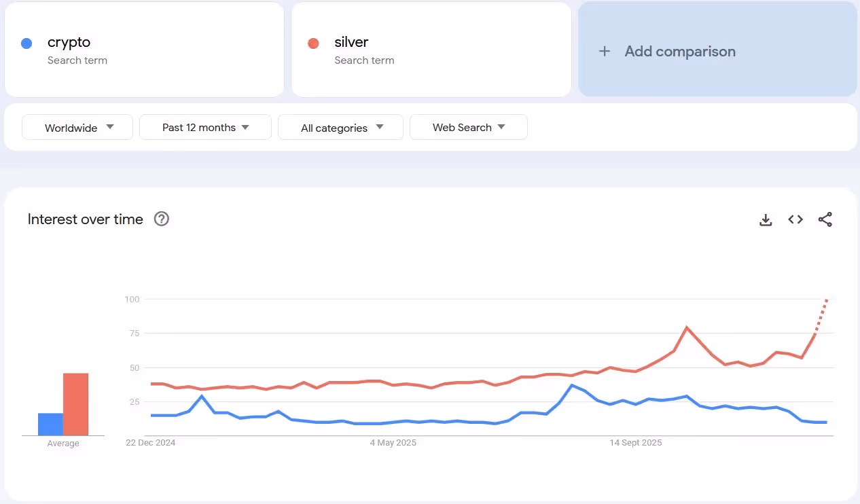Open the Past 12 months time range selector
This screenshot has height=504, width=860.
point(204,127)
